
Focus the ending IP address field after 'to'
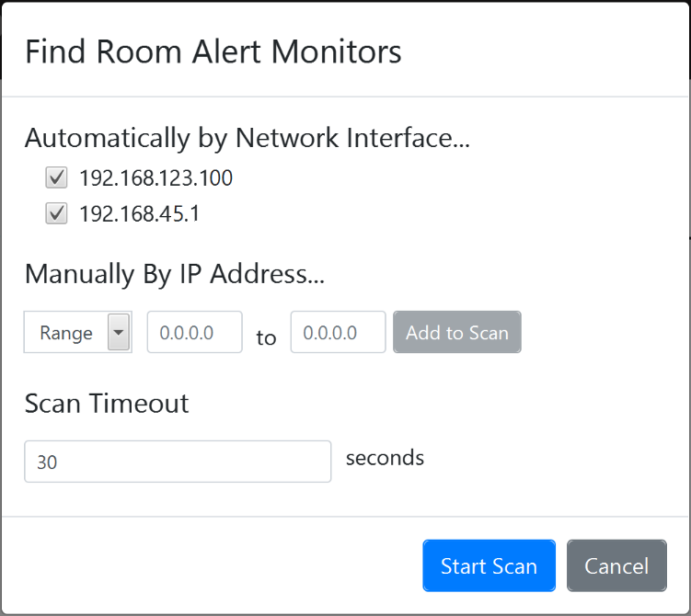pos(338,332)
